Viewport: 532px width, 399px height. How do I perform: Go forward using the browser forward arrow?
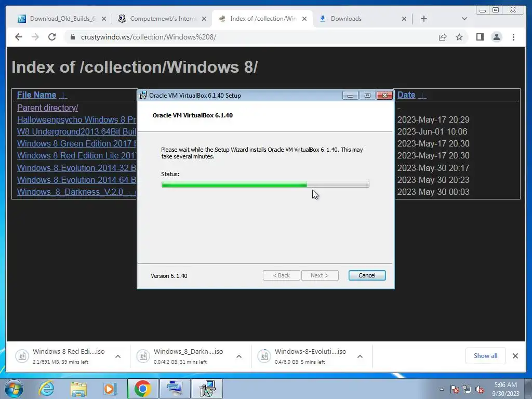pos(35,37)
